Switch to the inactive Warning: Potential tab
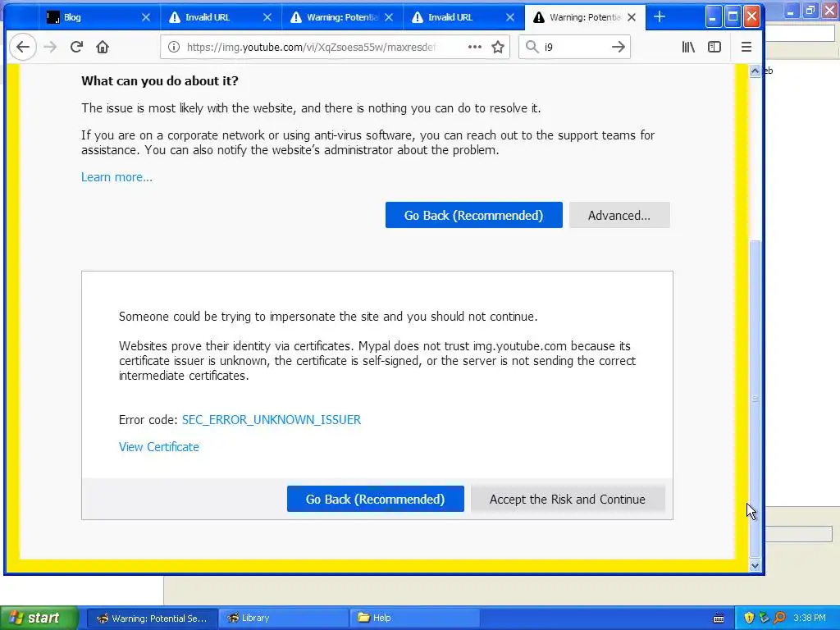 click(342, 18)
